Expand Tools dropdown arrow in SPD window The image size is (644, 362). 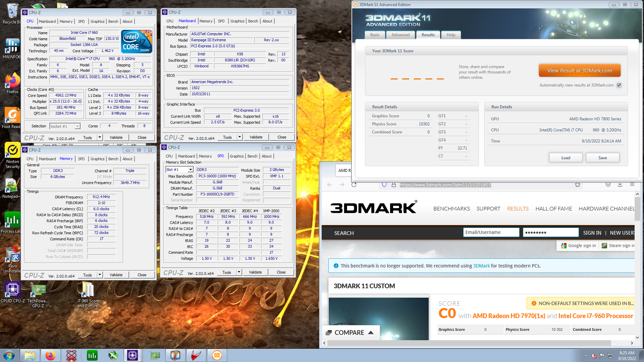click(239, 272)
